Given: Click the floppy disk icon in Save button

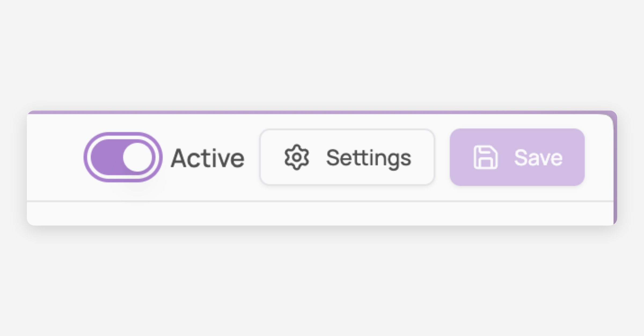Looking at the screenshot, I should [486, 157].
